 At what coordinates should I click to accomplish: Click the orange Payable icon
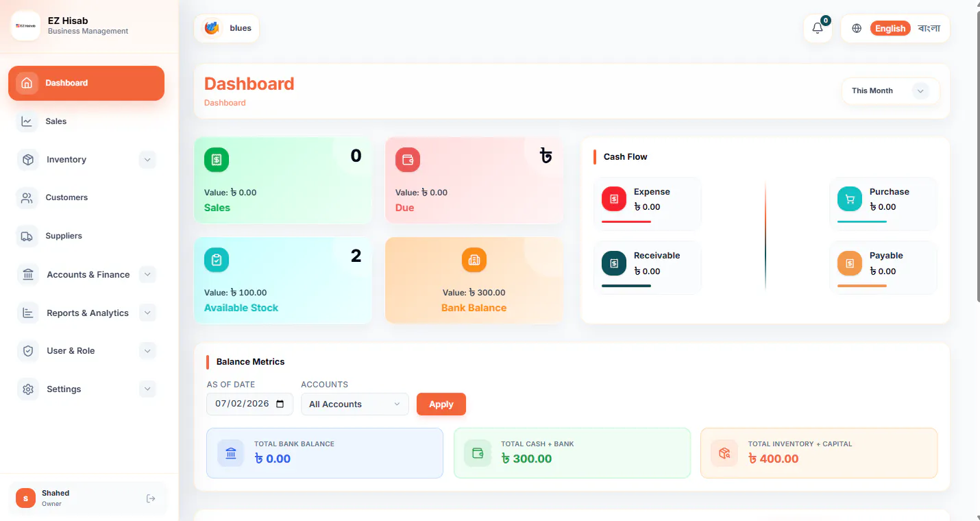pos(850,263)
